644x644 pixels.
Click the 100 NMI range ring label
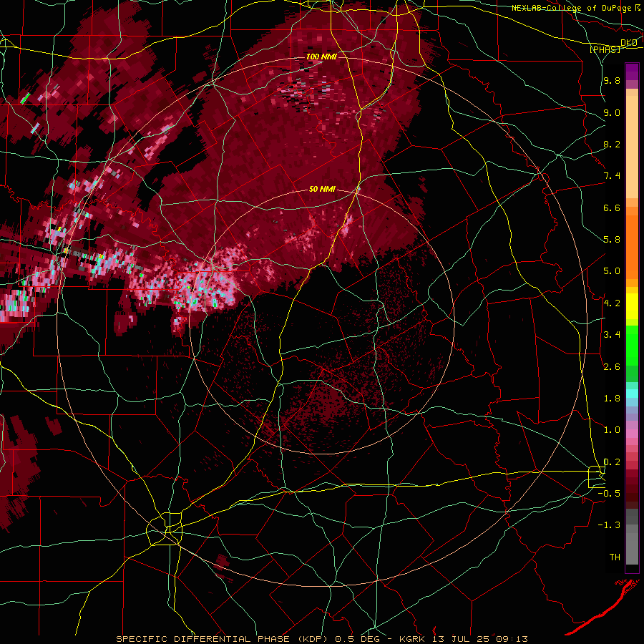(x=321, y=57)
